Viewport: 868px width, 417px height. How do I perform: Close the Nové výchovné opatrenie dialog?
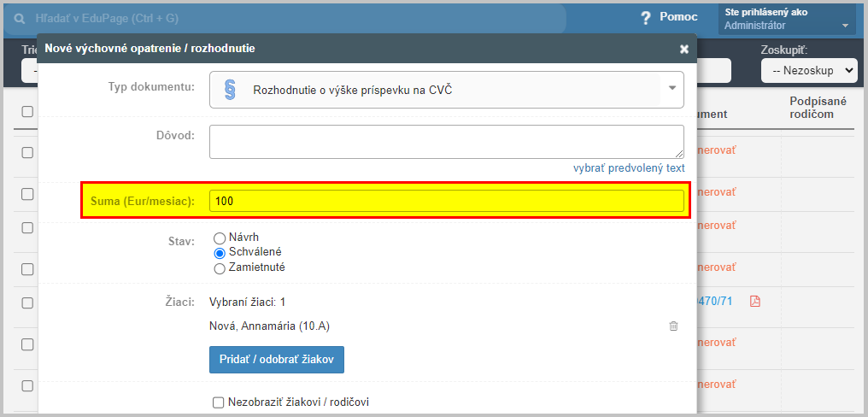click(684, 50)
